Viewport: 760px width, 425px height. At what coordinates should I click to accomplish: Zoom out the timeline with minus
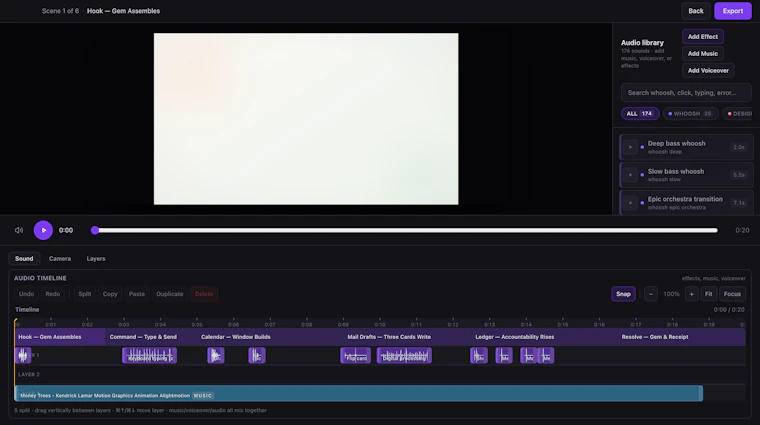[651, 294]
